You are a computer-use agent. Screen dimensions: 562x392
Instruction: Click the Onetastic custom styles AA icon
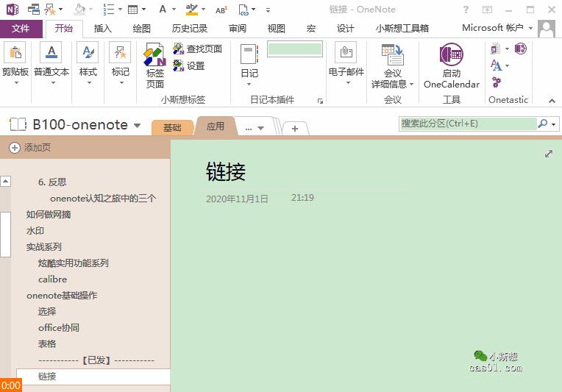click(x=496, y=65)
